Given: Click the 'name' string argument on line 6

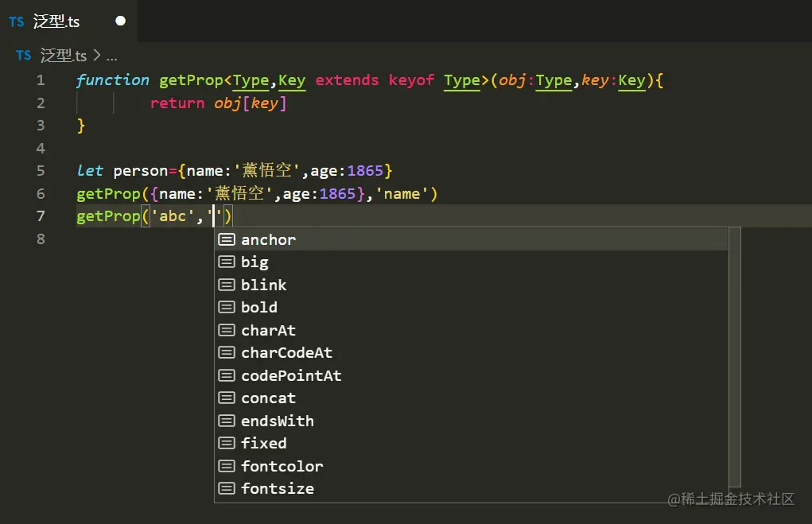Looking at the screenshot, I should click(x=402, y=194).
